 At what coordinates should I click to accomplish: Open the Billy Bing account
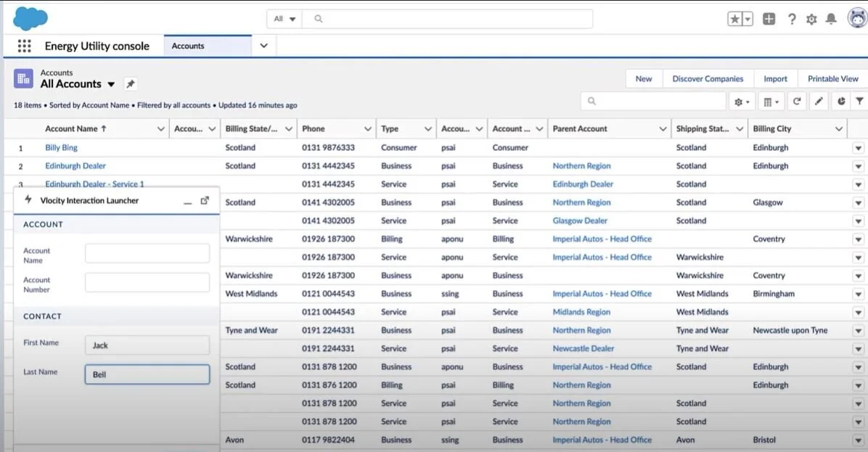pyautogui.click(x=62, y=148)
